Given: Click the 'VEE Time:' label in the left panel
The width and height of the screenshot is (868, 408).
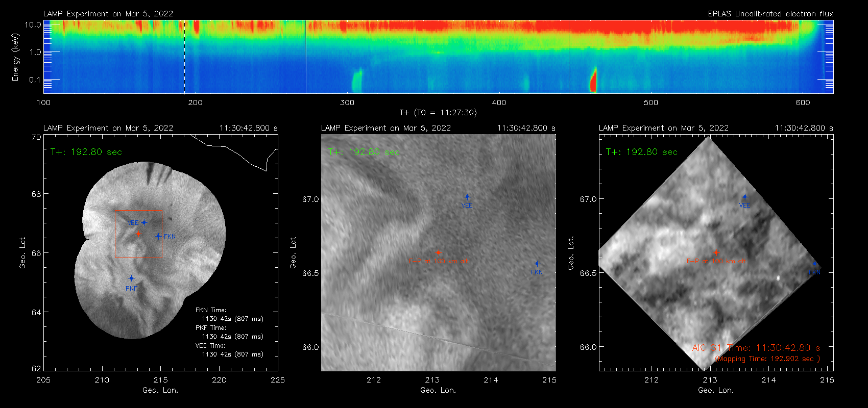Looking at the screenshot, I should coord(210,346).
